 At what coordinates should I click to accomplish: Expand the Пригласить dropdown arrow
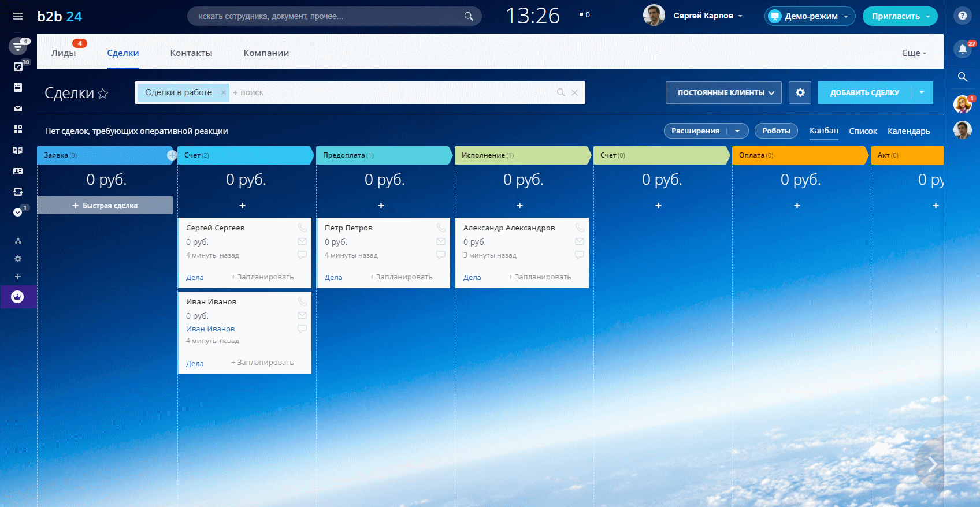coord(928,16)
